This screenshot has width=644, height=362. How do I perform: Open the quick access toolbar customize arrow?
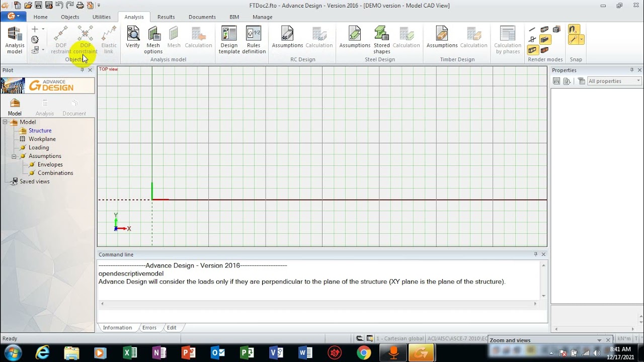coord(99,6)
